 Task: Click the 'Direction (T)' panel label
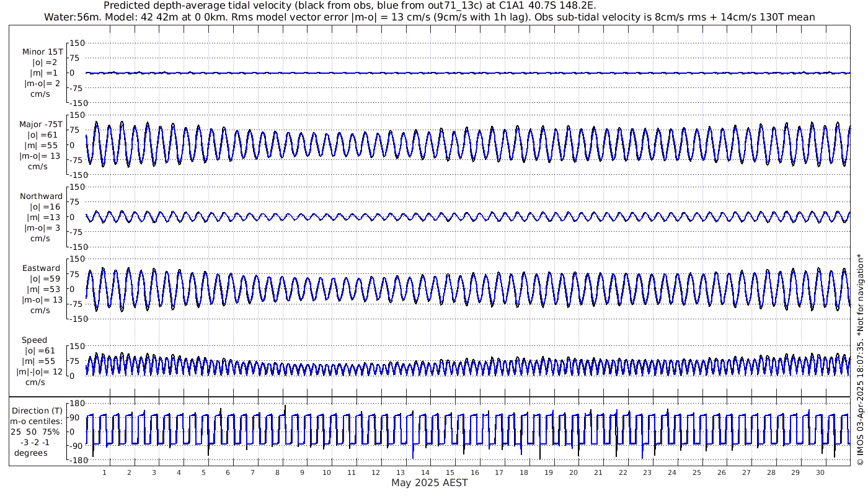(x=37, y=410)
